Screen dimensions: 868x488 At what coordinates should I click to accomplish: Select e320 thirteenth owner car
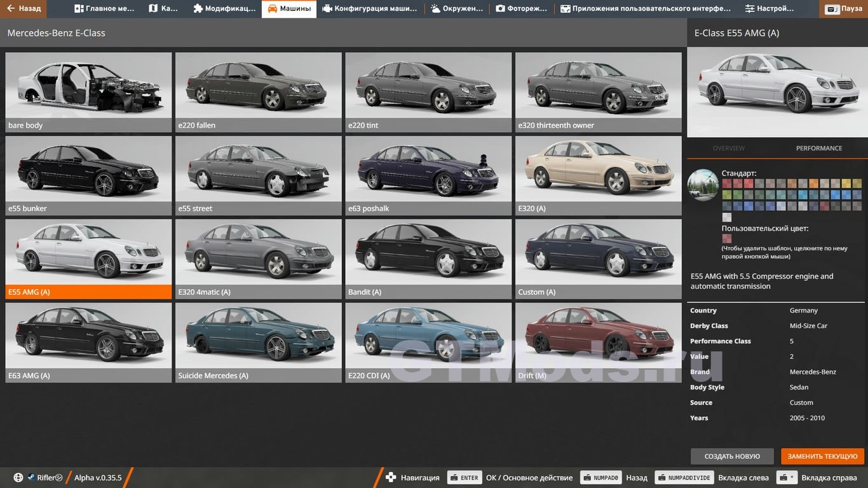coord(599,92)
